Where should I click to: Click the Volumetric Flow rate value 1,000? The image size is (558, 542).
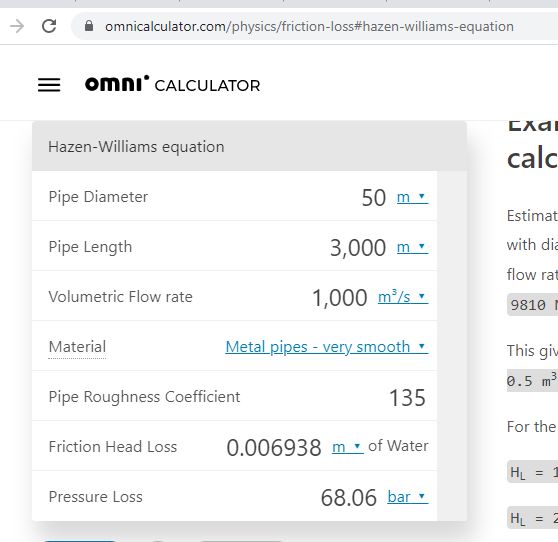(339, 298)
